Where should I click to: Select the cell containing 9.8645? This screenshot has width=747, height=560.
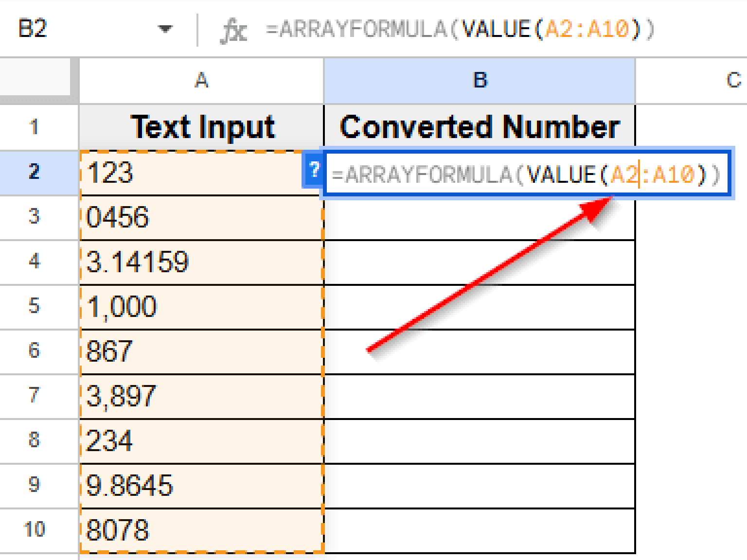(202, 485)
